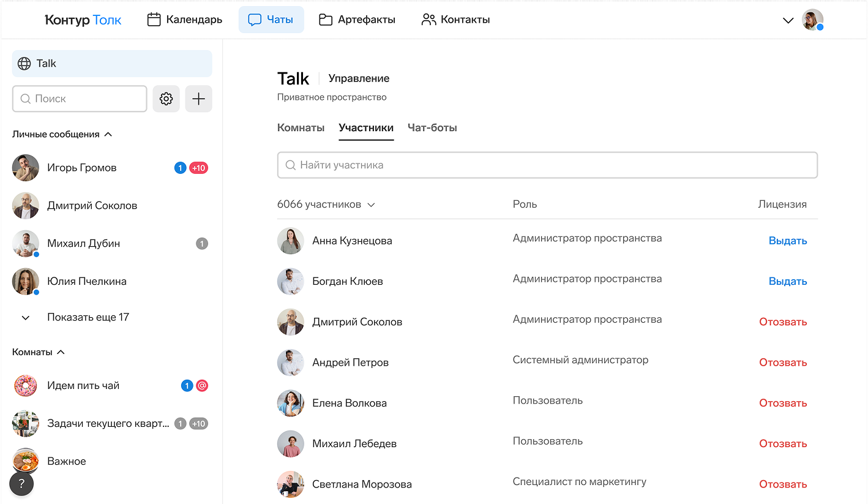Click the profile avatar in top bar
The image size is (868, 504).
pyautogui.click(x=812, y=20)
